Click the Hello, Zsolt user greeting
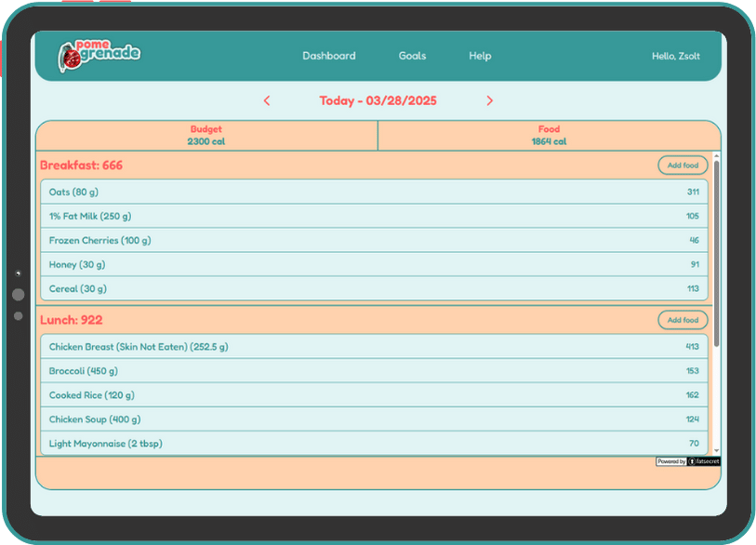Image resolution: width=756 pixels, height=545 pixels. pyautogui.click(x=675, y=57)
